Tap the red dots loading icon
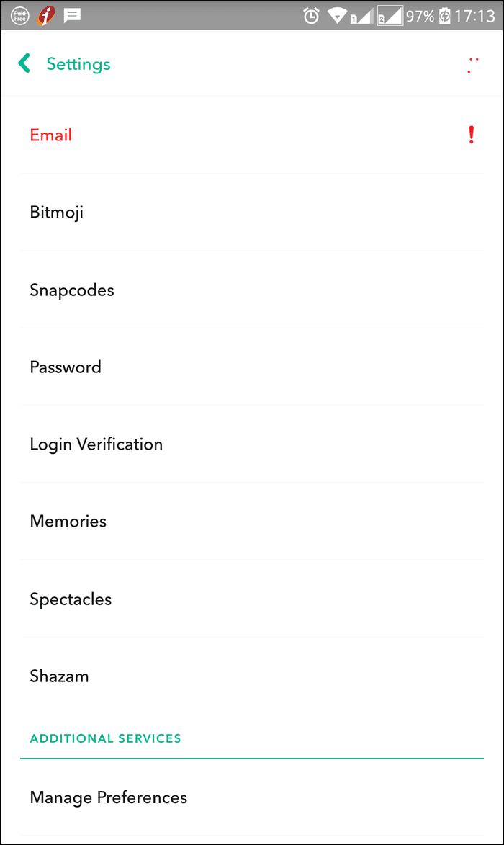This screenshot has height=845, width=504. coord(473,66)
